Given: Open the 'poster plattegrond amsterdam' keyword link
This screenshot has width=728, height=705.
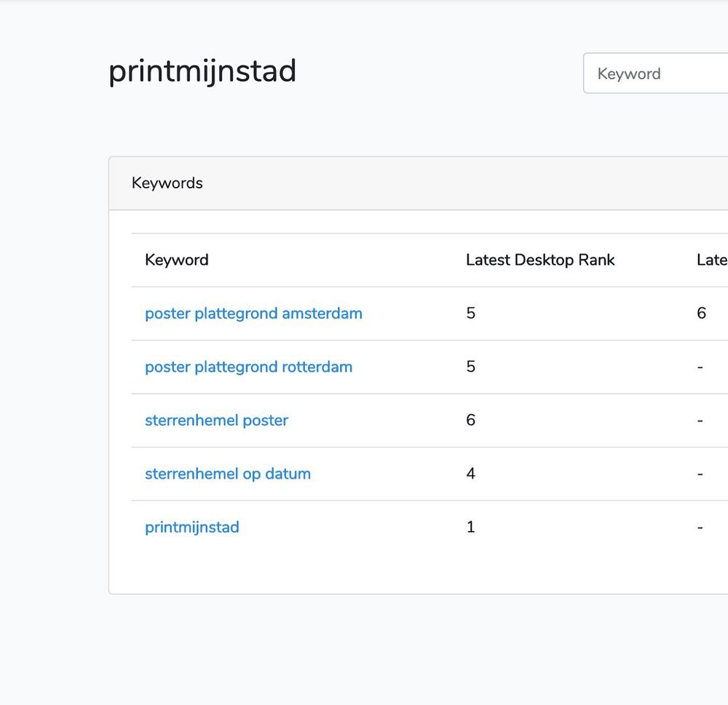Looking at the screenshot, I should (x=253, y=314).
